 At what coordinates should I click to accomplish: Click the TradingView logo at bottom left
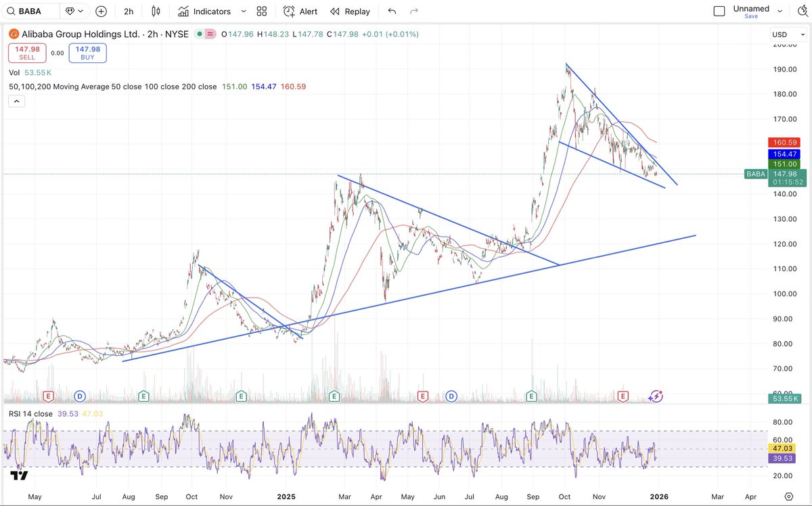[x=19, y=476]
